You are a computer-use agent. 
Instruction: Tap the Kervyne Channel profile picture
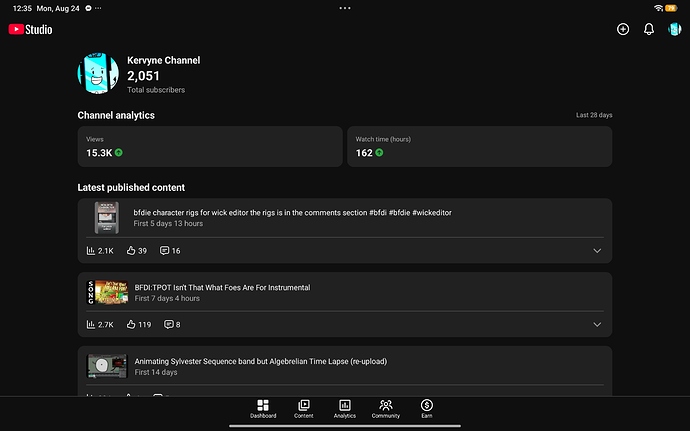[x=98, y=74]
